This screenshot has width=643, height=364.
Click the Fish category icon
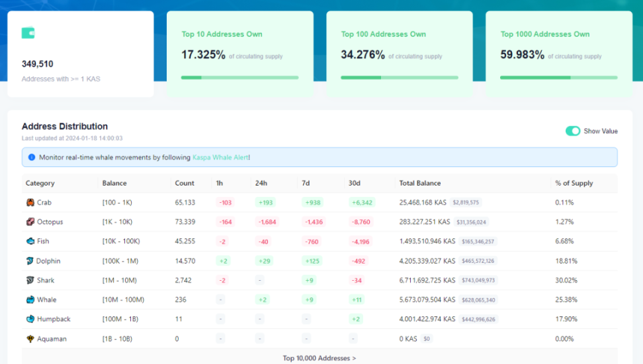coord(30,241)
